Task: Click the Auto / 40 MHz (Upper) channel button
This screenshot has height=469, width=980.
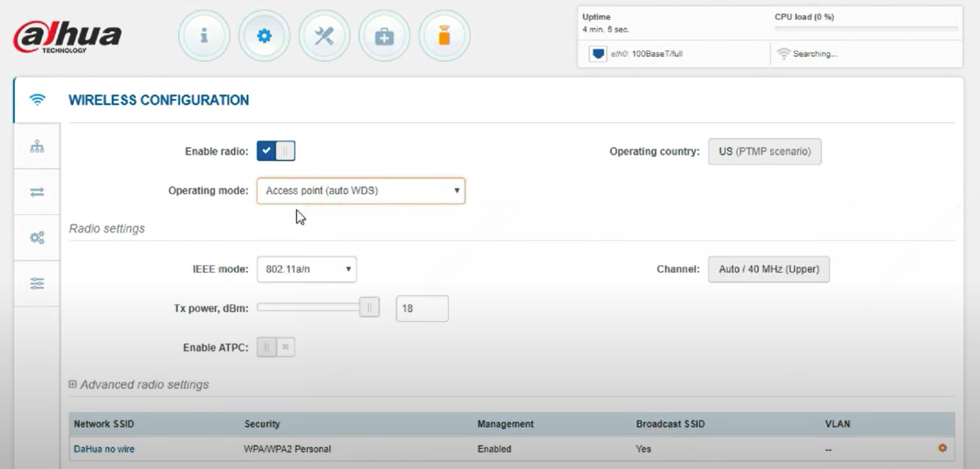Action: pyautogui.click(x=769, y=269)
